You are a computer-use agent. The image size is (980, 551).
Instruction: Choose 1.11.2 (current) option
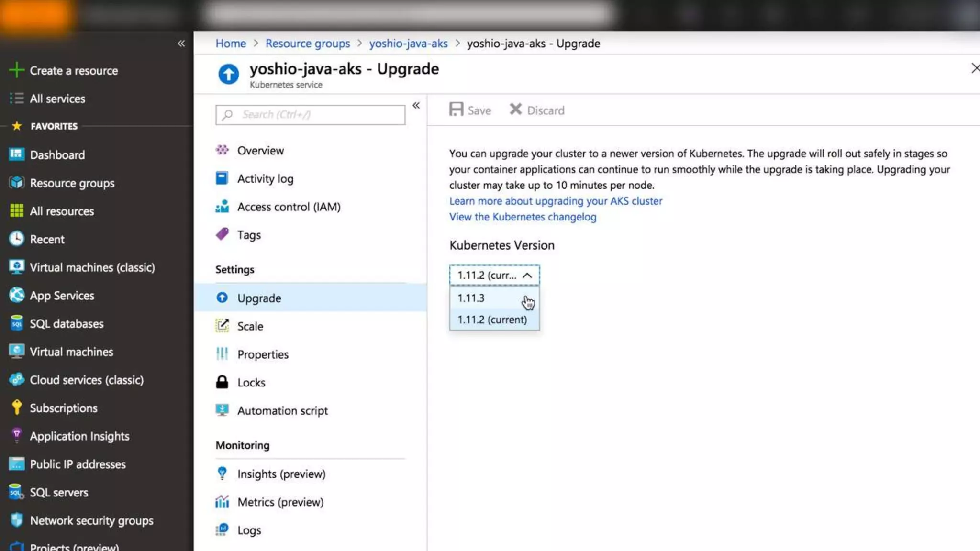tap(492, 320)
